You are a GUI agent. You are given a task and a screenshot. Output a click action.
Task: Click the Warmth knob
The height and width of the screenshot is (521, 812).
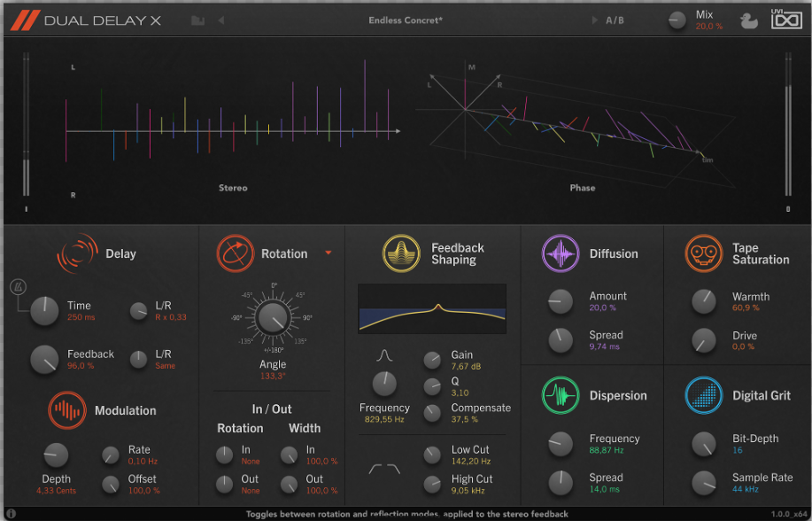pos(704,302)
